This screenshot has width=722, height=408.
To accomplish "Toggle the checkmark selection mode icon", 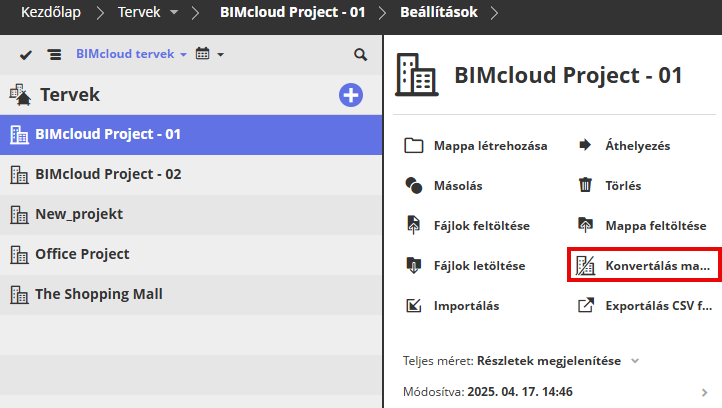I will [x=26, y=54].
